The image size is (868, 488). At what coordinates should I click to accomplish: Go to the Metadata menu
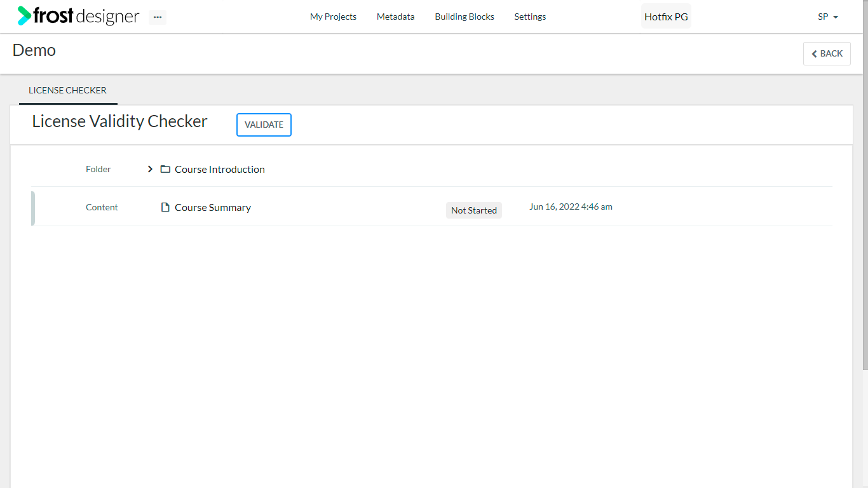(395, 17)
